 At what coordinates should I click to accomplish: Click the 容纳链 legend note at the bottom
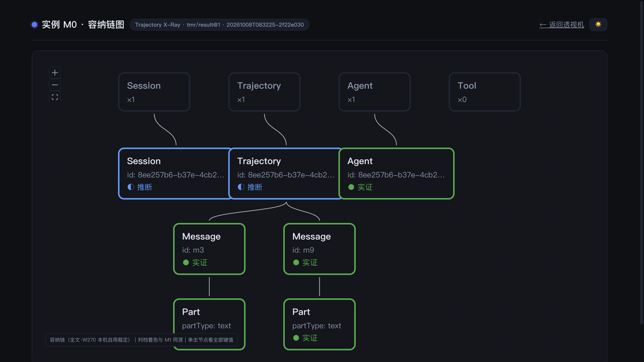point(141,340)
